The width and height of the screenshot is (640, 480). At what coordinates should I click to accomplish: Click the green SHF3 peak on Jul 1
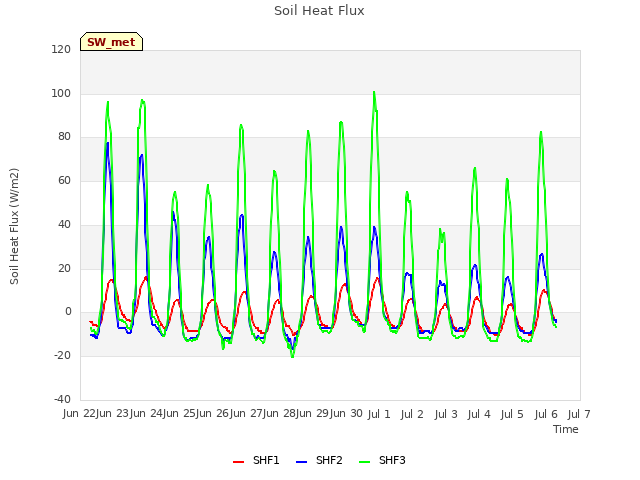click(x=374, y=93)
